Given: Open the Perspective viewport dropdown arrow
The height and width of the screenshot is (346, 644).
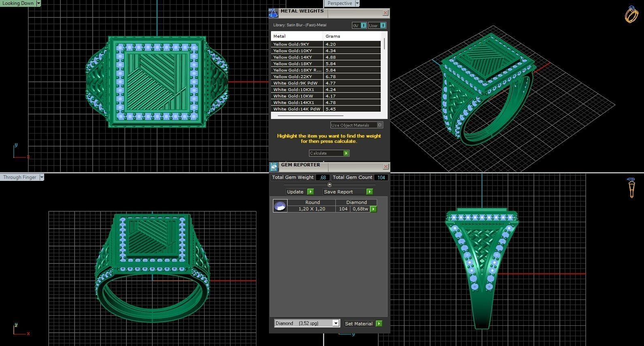Looking at the screenshot, I should (x=357, y=3).
